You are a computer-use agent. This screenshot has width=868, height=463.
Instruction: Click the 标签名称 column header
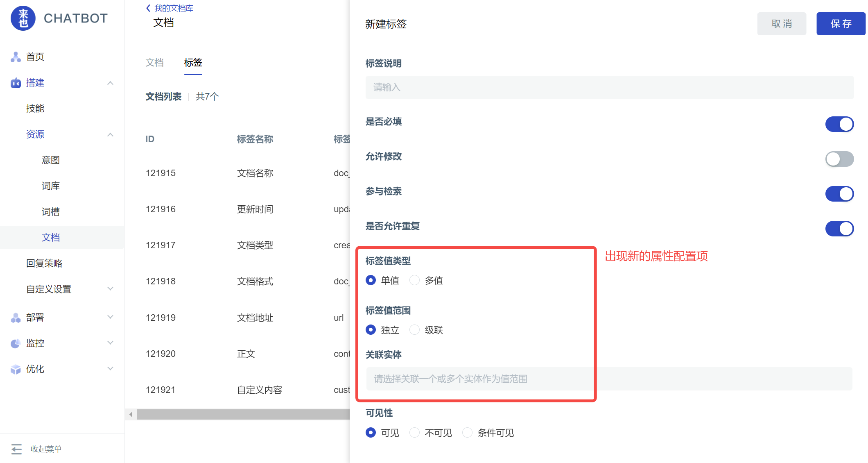coord(255,139)
